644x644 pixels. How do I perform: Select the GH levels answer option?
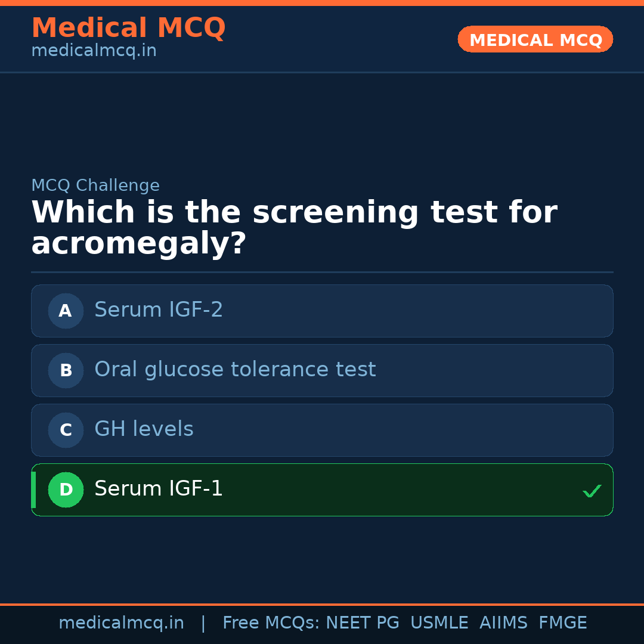tap(322, 430)
